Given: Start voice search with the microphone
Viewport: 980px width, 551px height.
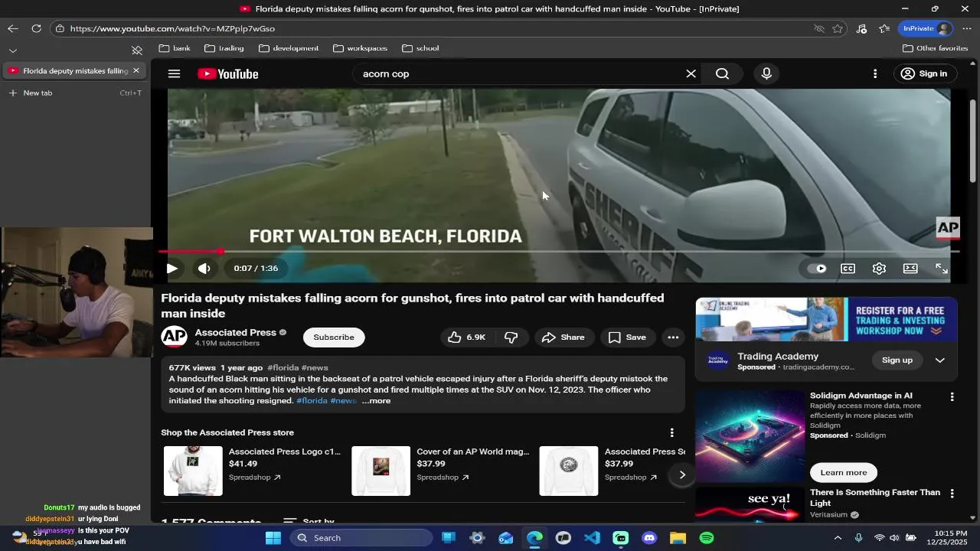Looking at the screenshot, I should point(766,73).
